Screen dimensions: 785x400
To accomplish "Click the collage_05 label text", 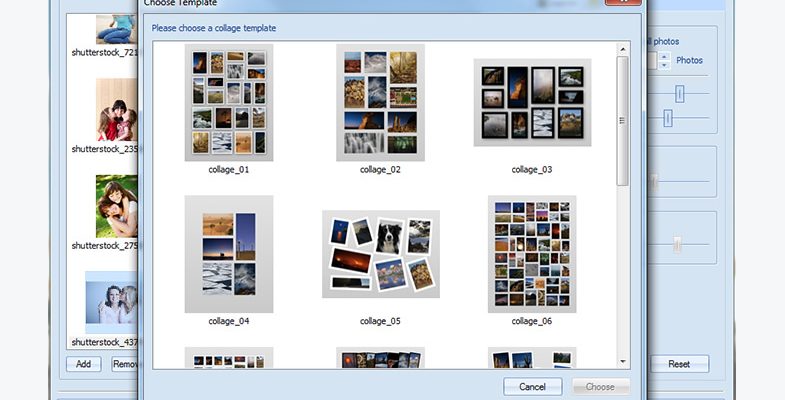I will tap(380, 321).
